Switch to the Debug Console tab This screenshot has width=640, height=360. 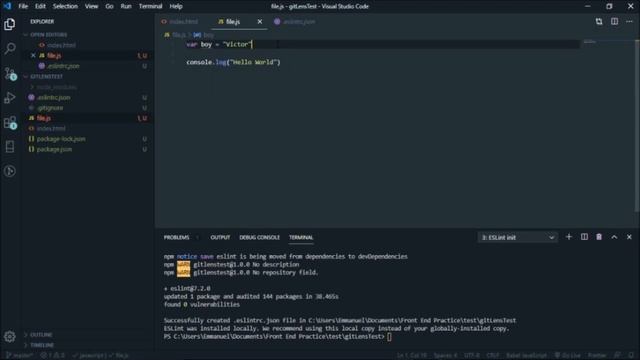click(x=259, y=237)
